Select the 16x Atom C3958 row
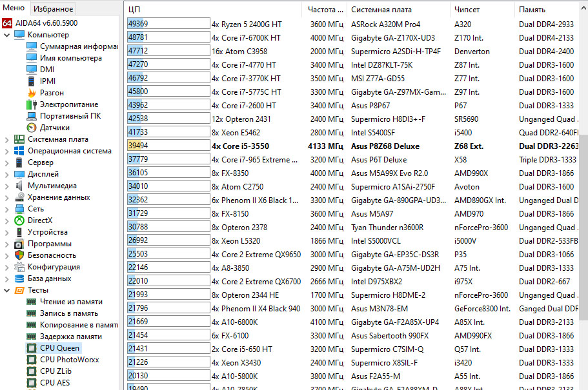Image resolution: width=588 pixels, height=390 pixels. click(x=352, y=52)
